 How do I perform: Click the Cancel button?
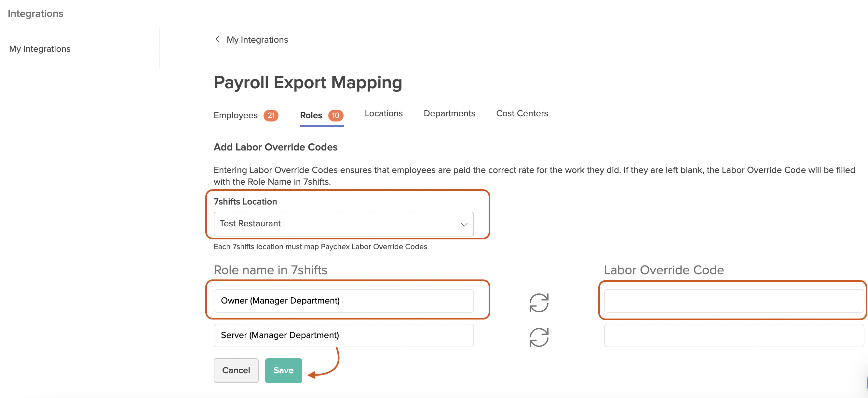tap(236, 370)
